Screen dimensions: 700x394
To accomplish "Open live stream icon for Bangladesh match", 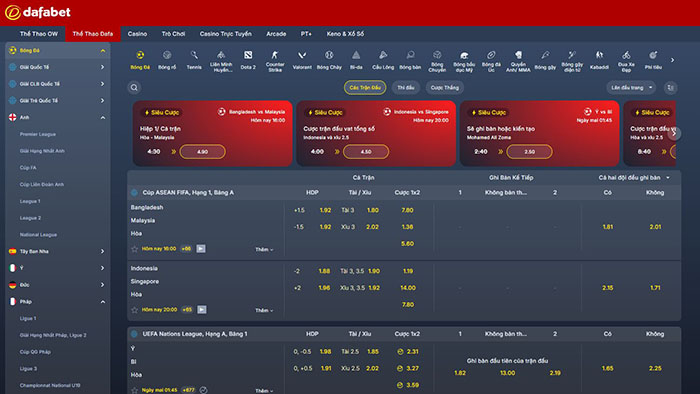I will point(201,249).
